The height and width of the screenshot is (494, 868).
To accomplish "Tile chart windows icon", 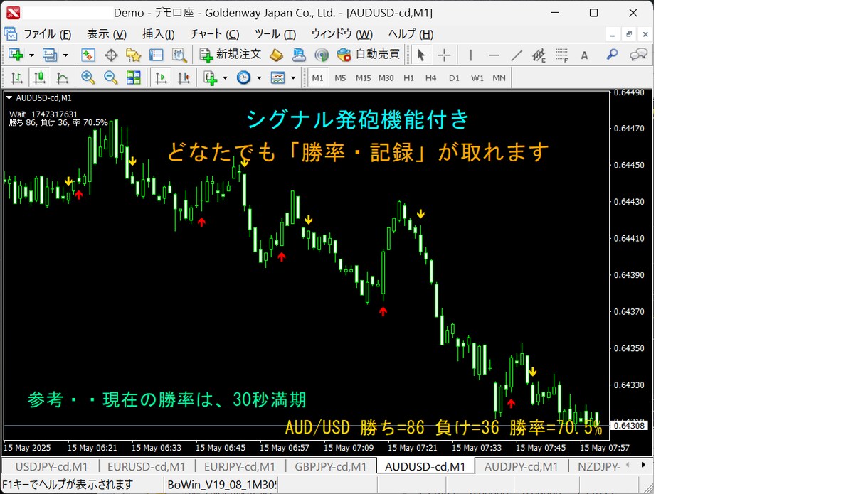I will point(134,77).
